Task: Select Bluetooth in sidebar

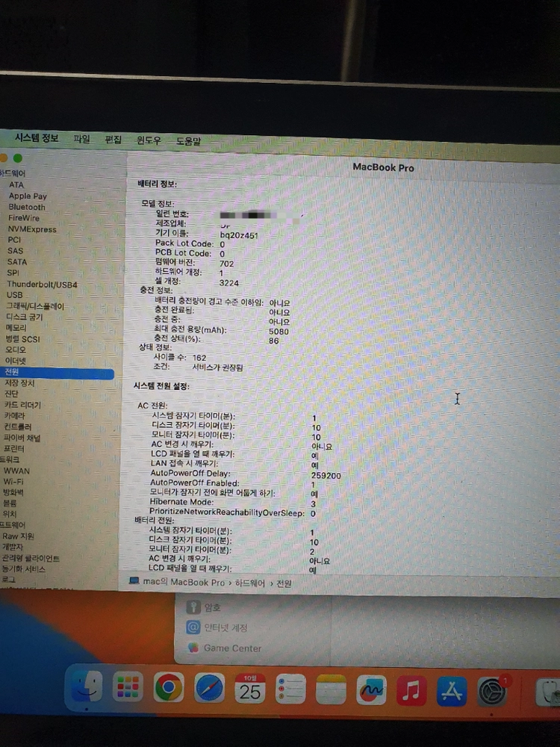Action: pyautogui.click(x=27, y=207)
